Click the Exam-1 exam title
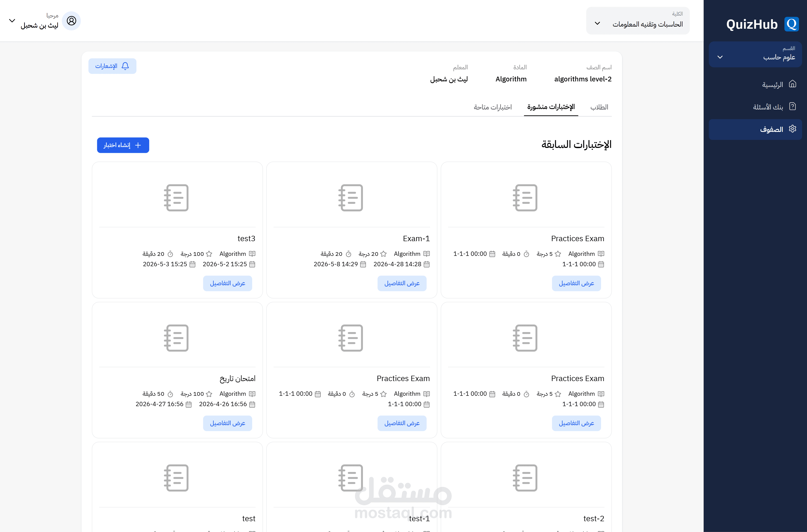This screenshot has width=807, height=532. pos(416,239)
